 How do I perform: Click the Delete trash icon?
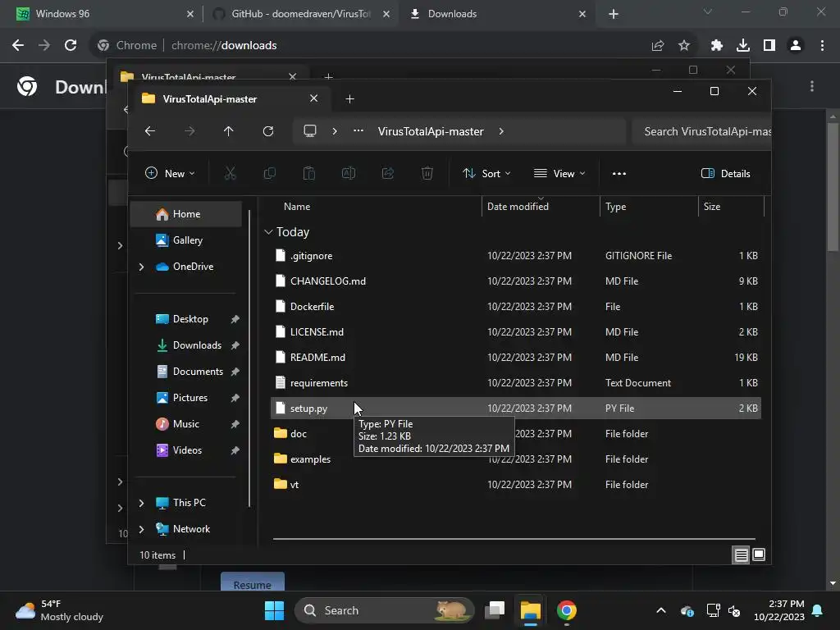427,174
